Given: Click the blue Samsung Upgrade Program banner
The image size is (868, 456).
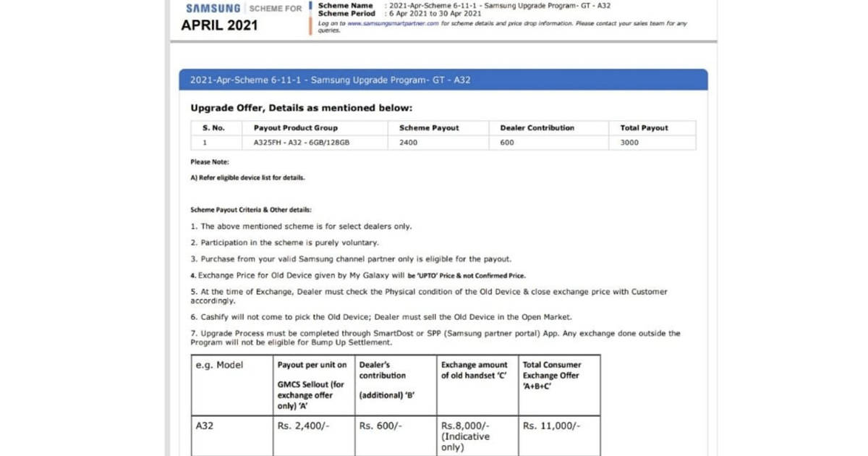Looking at the screenshot, I should coord(443,80).
